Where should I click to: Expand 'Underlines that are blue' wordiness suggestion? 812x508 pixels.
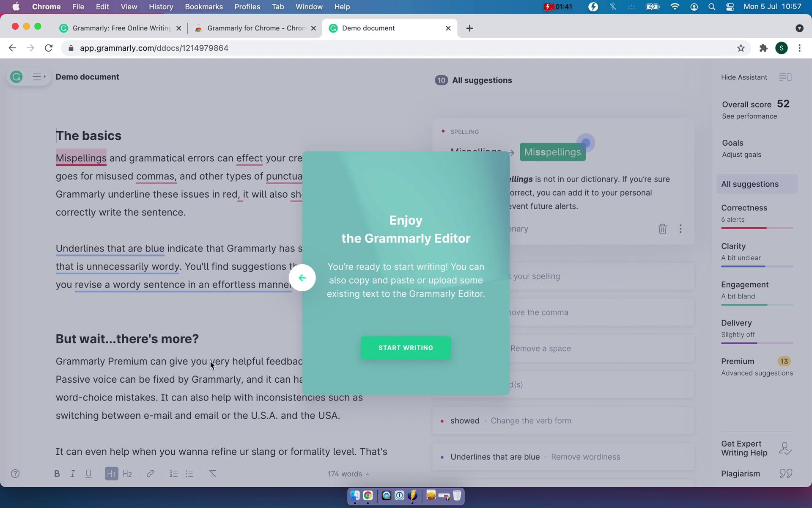pyautogui.click(x=563, y=457)
